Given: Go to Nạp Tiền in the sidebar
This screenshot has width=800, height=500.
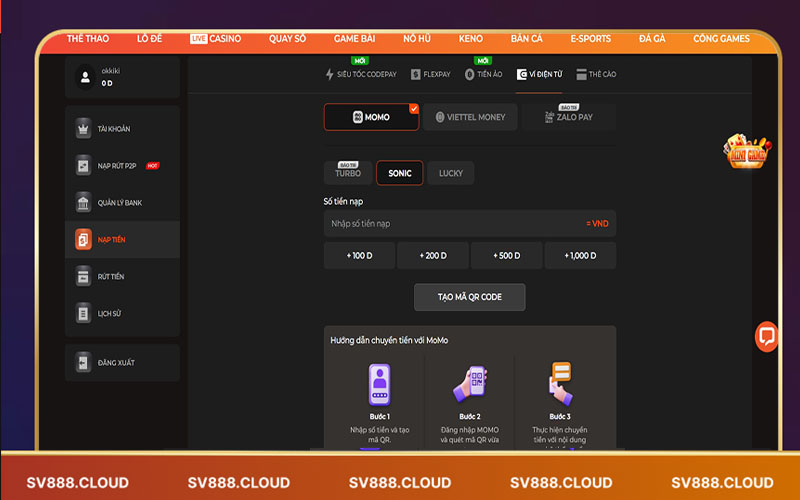Looking at the screenshot, I should (x=122, y=239).
